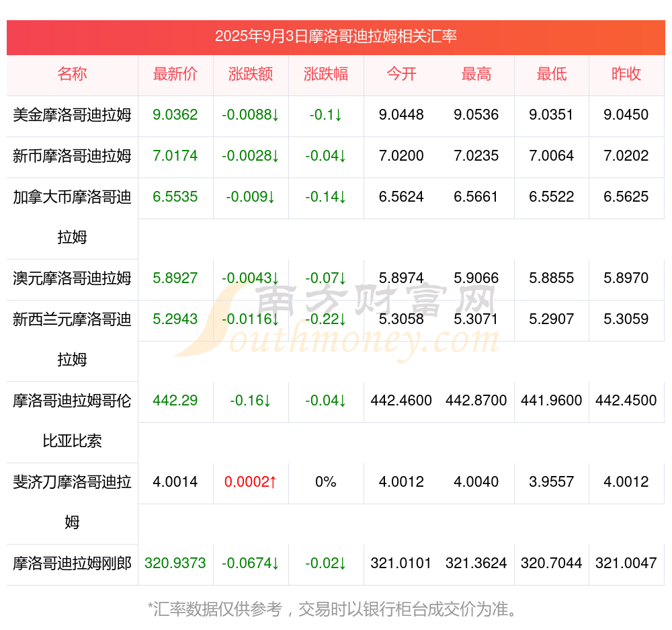Click the change amount -0.009↓

coord(251,197)
